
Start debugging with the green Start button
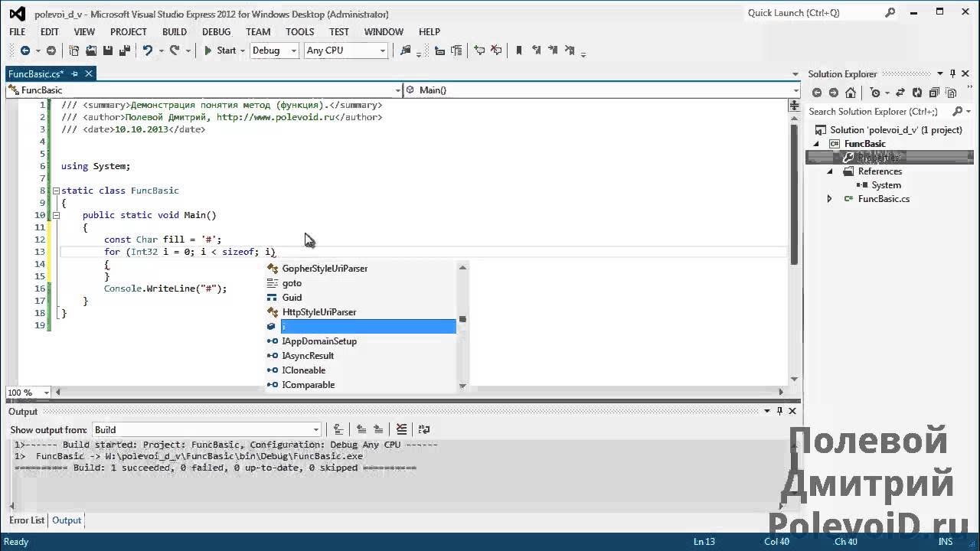(x=220, y=51)
